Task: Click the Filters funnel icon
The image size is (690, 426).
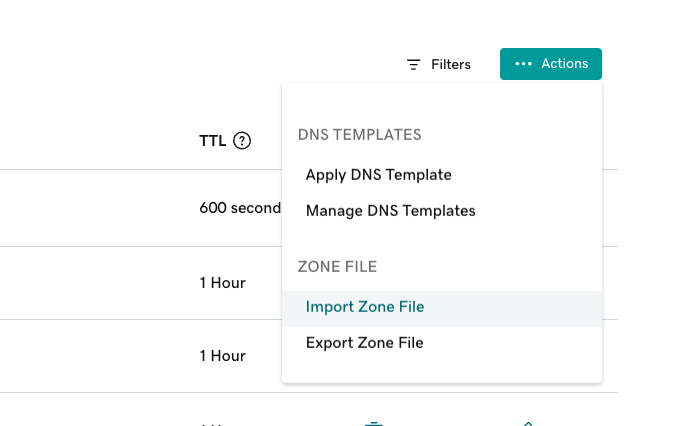Action: (x=413, y=64)
